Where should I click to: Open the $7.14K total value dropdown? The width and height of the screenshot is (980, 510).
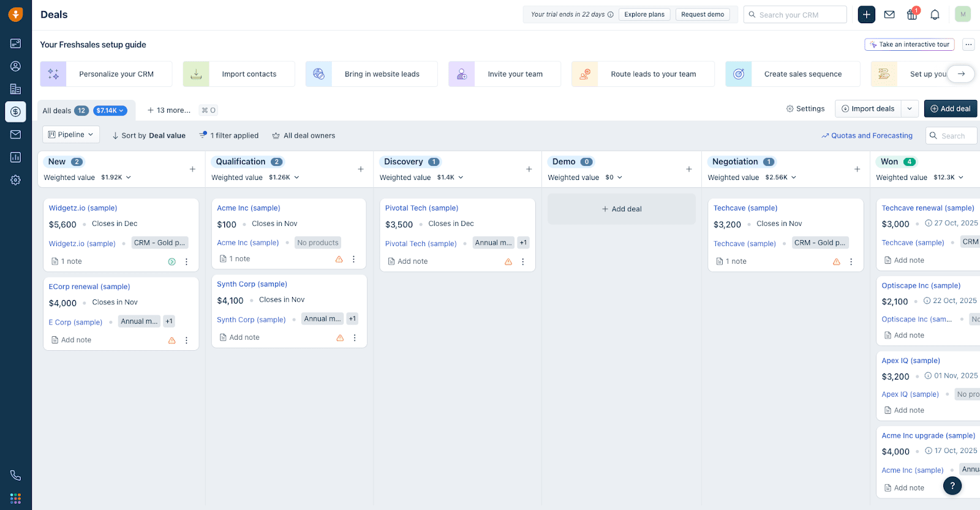[110, 111]
